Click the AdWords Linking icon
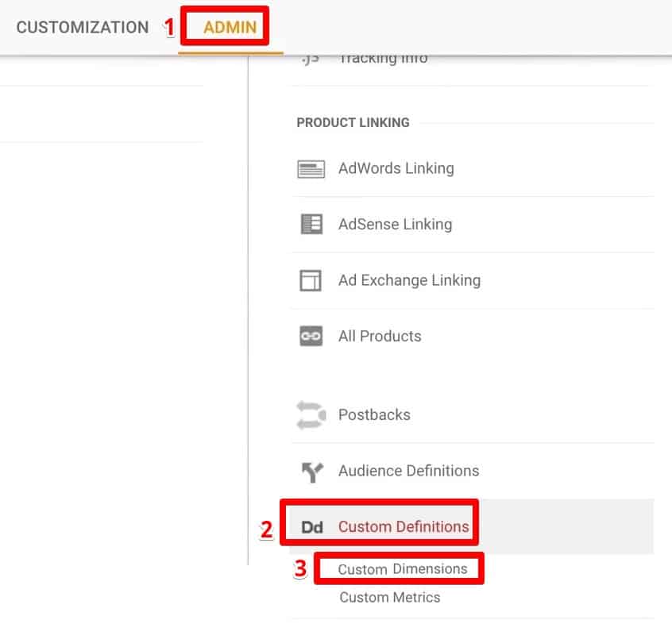This screenshot has height=624, width=672. tap(311, 169)
